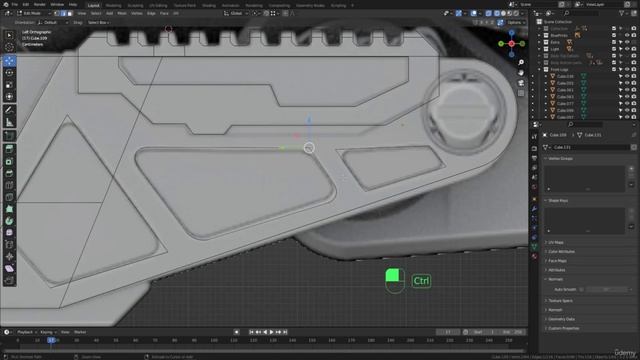The width and height of the screenshot is (640, 360).
Task: Open the Drag Select Box dropdown
Action: 99,22
